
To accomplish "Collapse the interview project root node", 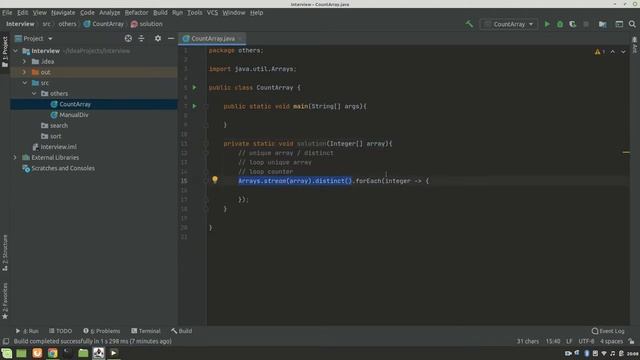I will [x=16, y=51].
